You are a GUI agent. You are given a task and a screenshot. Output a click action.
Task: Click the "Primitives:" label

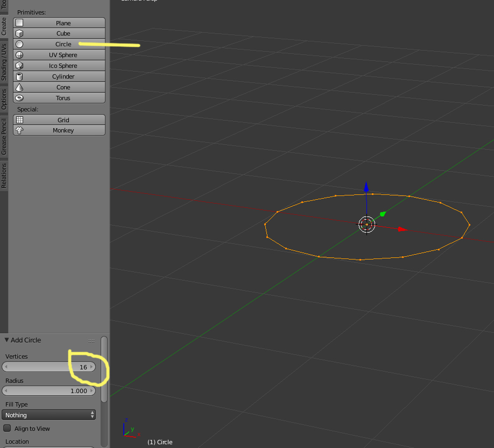pyautogui.click(x=32, y=12)
